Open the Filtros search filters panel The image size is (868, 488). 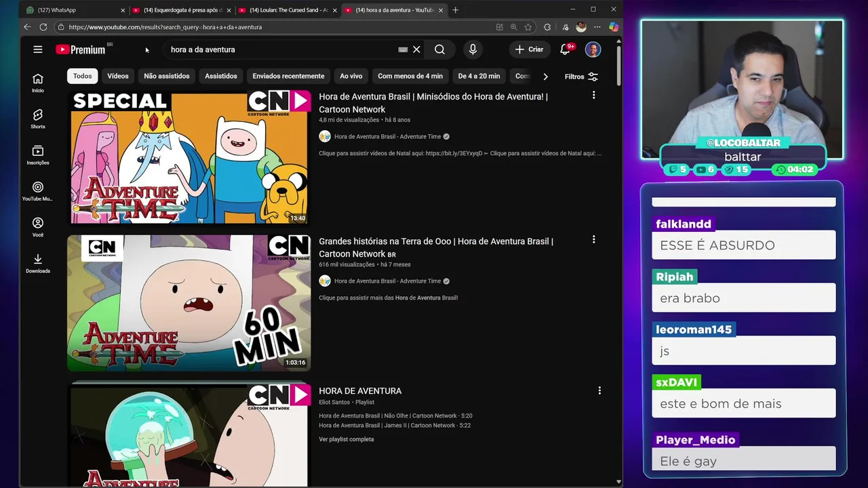(582, 77)
